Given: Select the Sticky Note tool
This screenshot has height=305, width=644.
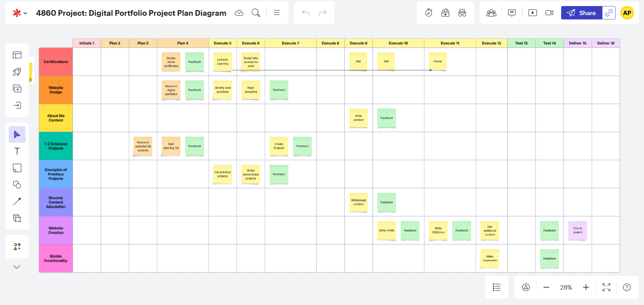Looking at the screenshot, I should coord(17,168).
